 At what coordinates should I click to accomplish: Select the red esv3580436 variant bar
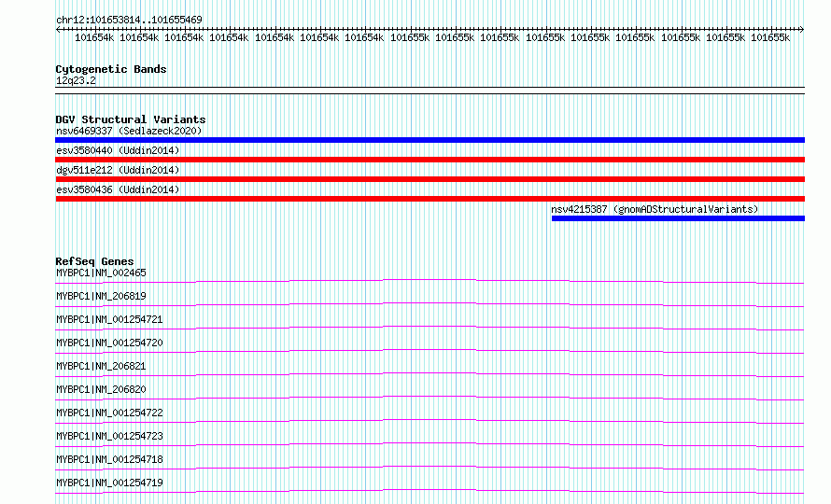[x=430, y=199]
